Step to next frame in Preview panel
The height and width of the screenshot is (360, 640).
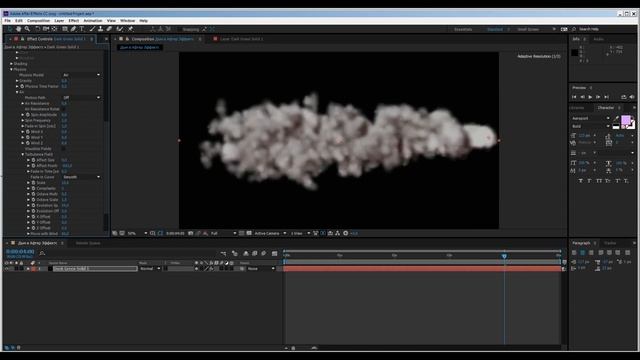[598, 97]
